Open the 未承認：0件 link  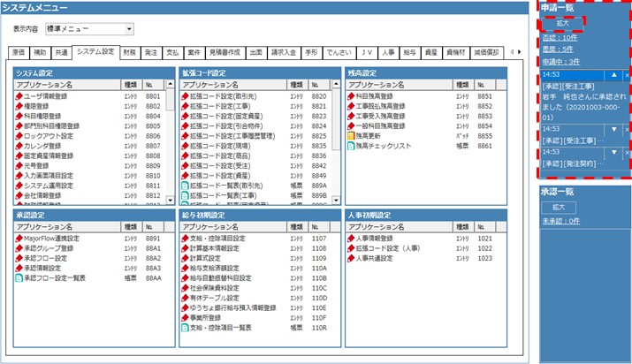pyautogui.click(x=559, y=221)
